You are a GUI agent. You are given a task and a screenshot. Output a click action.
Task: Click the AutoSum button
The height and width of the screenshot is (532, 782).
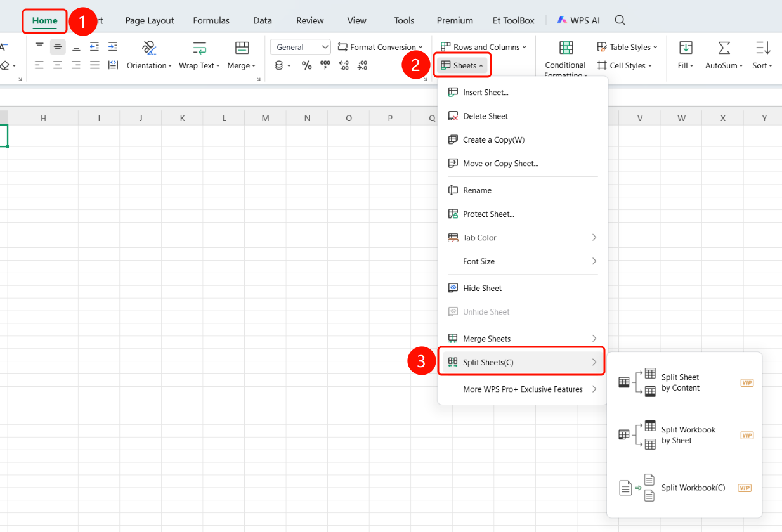[x=724, y=55]
